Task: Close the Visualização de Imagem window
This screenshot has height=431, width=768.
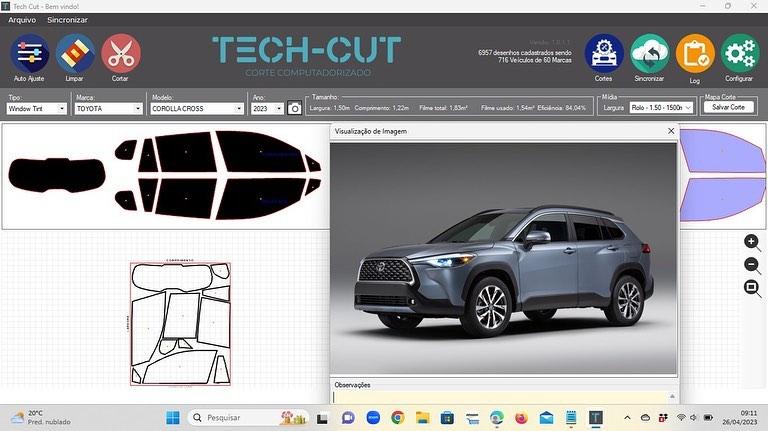Action: click(x=671, y=131)
